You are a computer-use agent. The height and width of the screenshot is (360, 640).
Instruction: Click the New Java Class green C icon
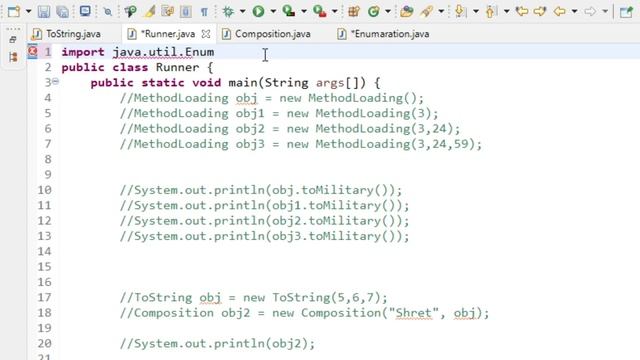click(373, 11)
